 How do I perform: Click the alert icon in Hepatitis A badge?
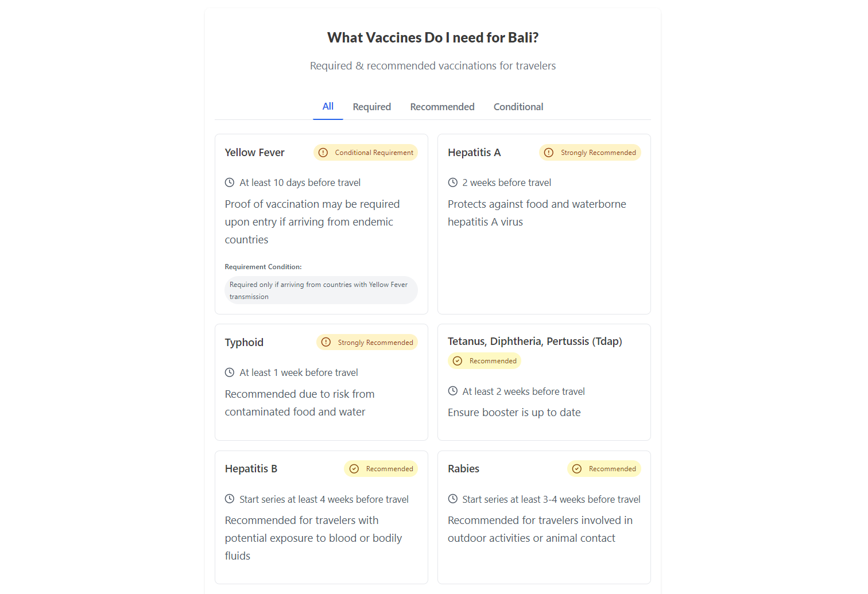point(549,153)
